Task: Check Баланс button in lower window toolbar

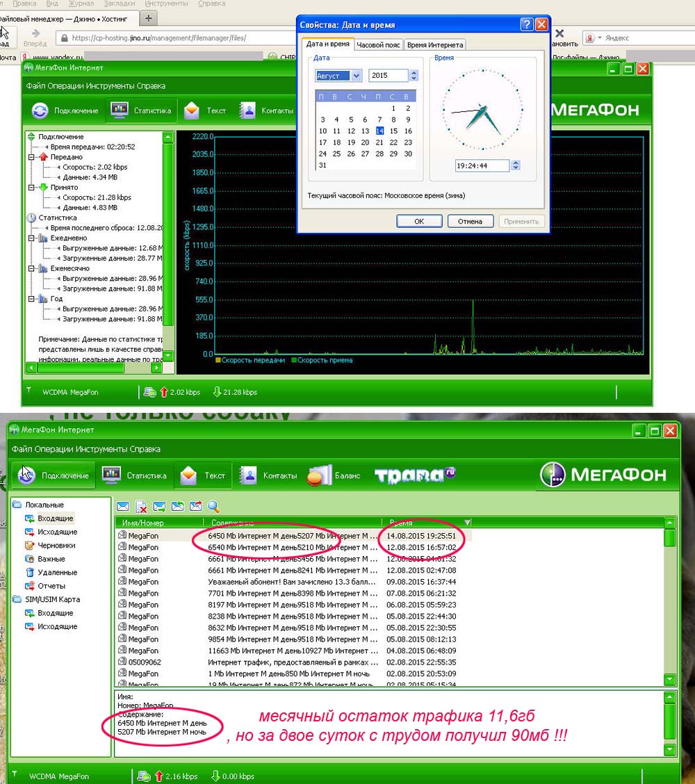Action: [x=334, y=475]
